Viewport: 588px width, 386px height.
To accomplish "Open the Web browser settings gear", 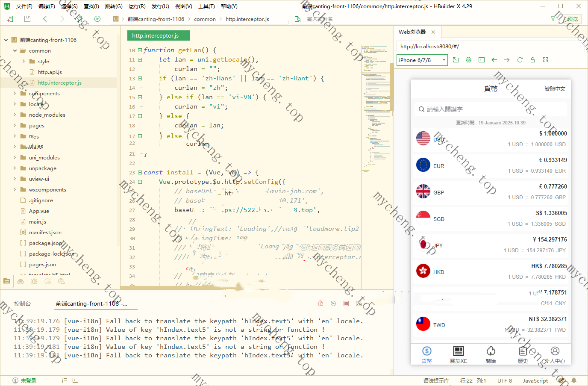I will click(x=469, y=60).
